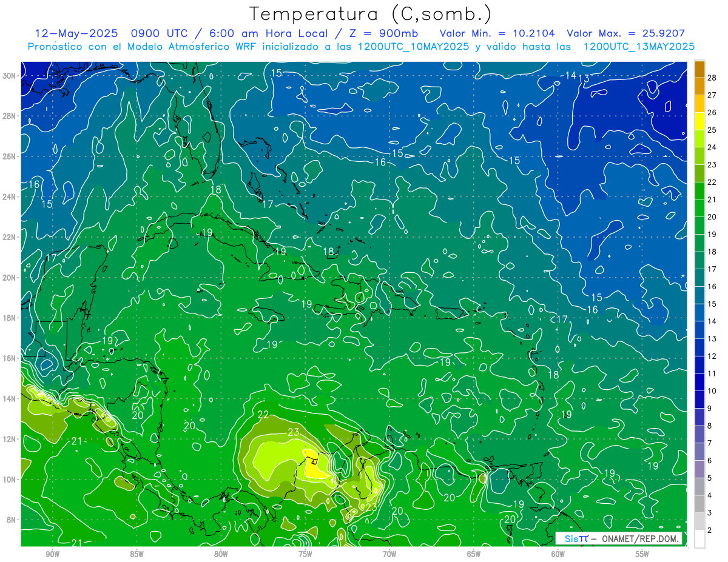This screenshot has width=728, height=562.
Task: Click the "85W" longitude axis label
Action: click(x=136, y=554)
